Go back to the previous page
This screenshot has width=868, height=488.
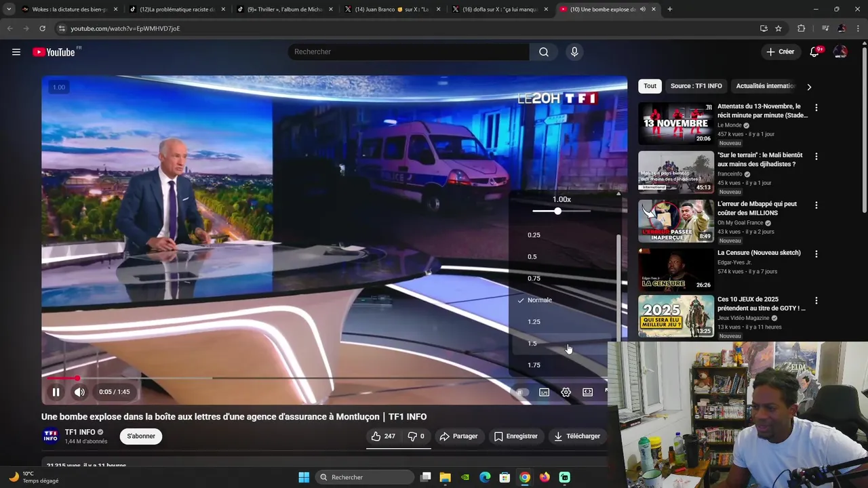point(9,28)
